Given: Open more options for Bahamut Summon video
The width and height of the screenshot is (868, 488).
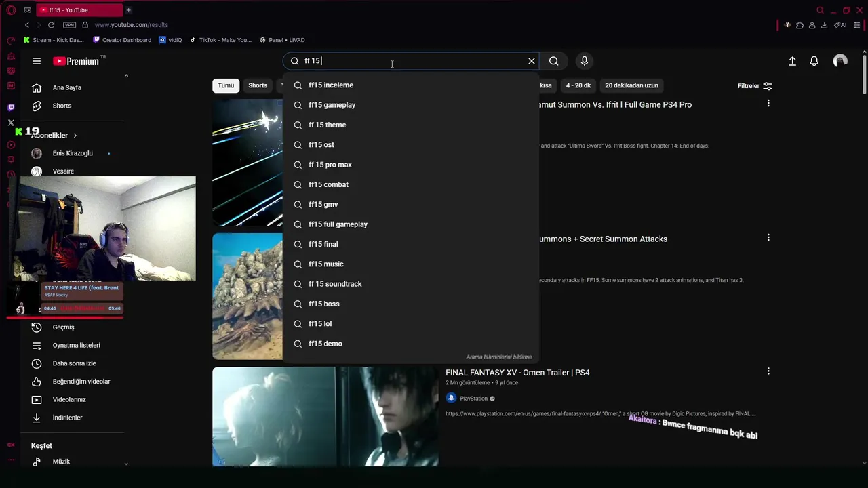Looking at the screenshot, I should click(768, 104).
